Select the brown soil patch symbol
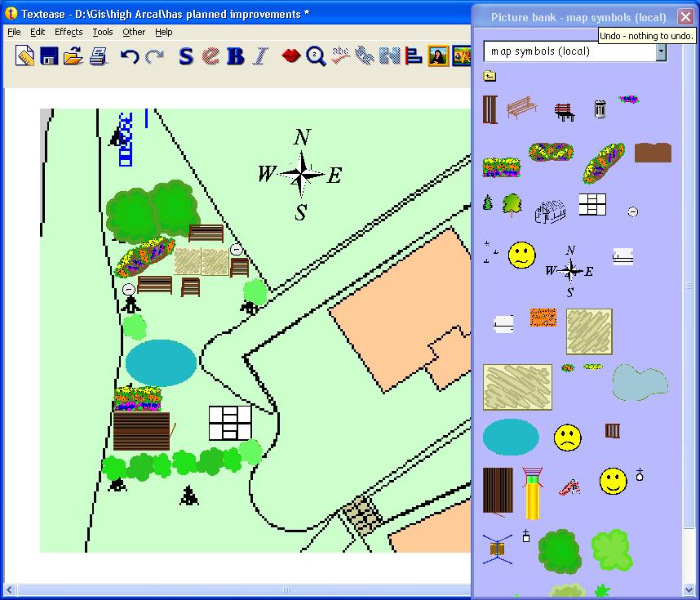The height and width of the screenshot is (600, 700). click(653, 153)
